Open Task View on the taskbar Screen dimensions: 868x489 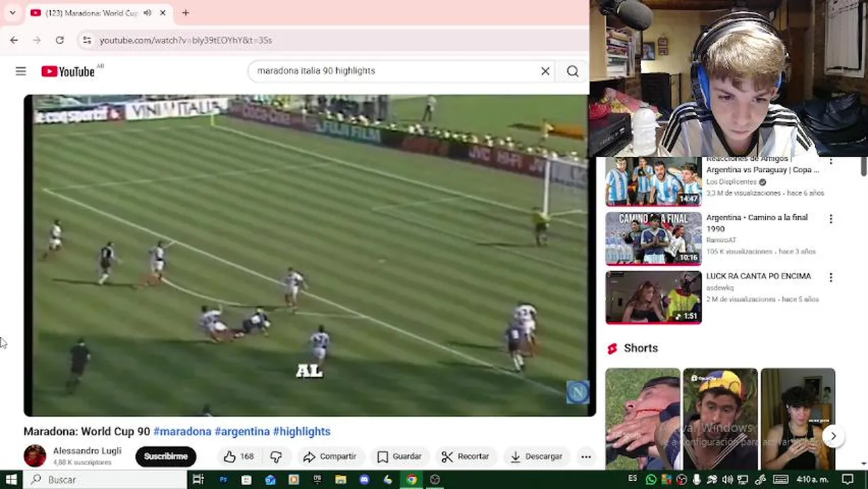click(198, 479)
